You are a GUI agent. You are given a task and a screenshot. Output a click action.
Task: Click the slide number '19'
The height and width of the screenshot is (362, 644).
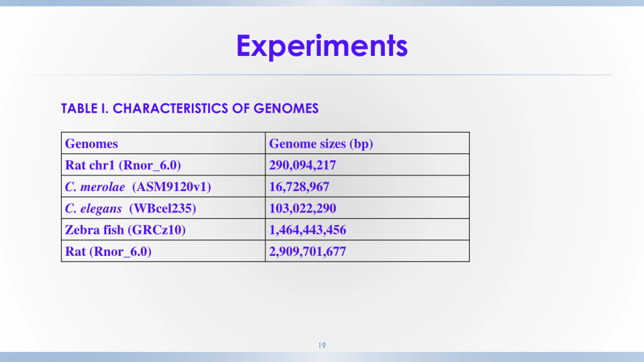[322, 345]
